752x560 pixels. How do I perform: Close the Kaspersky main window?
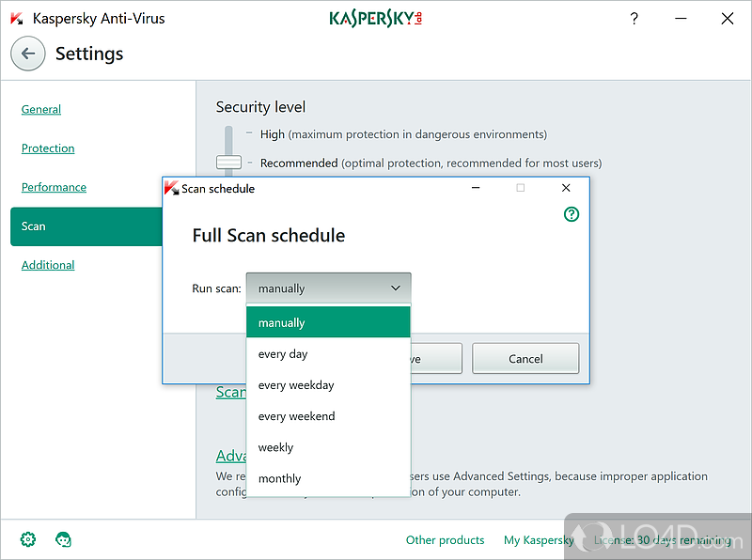click(727, 19)
